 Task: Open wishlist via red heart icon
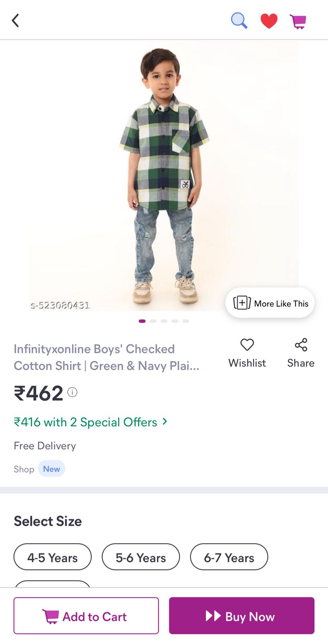pos(269,21)
